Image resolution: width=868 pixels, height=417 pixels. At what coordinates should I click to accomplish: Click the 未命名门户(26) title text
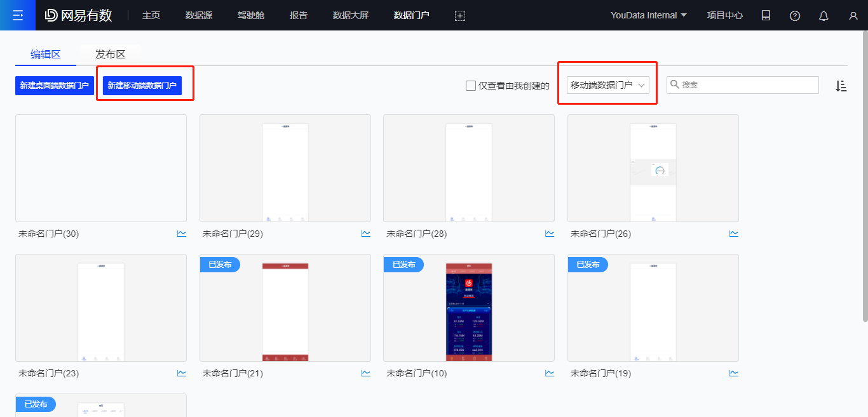click(x=601, y=234)
